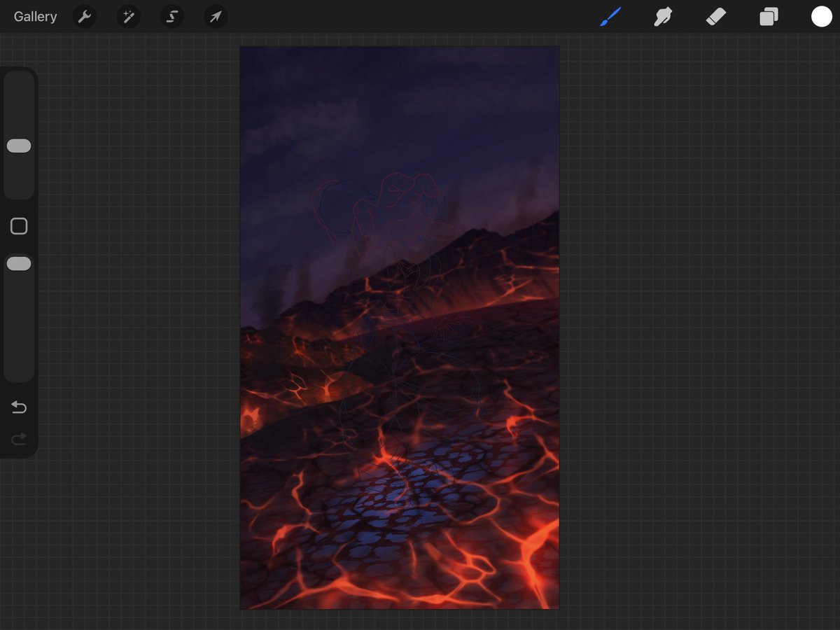Open the Actions wrench menu
This screenshot has height=630, width=840.
(x=85, y=17)
